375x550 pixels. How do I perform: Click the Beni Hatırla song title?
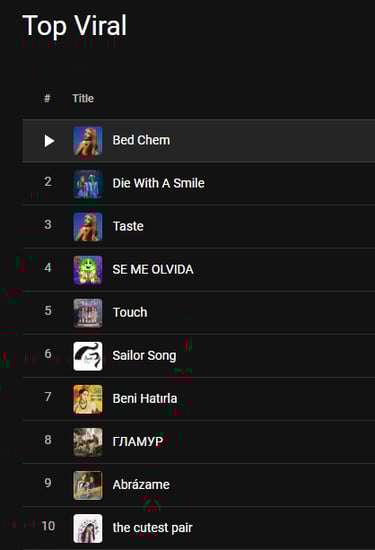point(145,398)
